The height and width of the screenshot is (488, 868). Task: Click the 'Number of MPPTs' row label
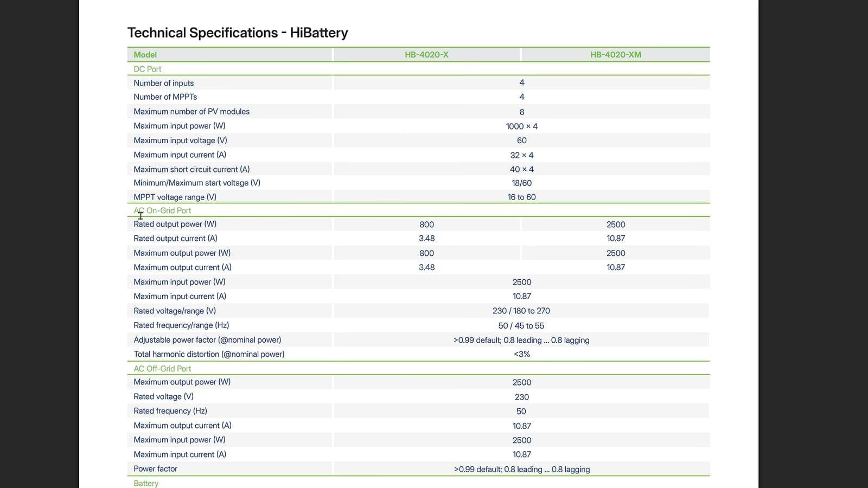(165, 97)
